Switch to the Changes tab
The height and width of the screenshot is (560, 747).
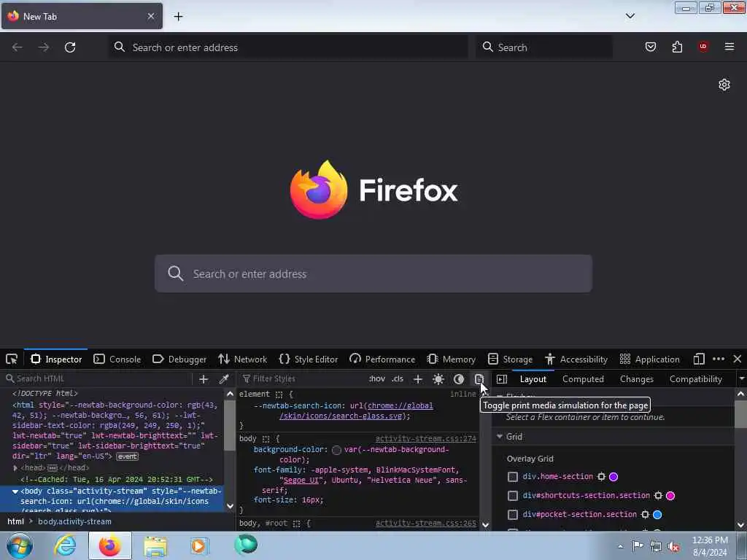click(x=636, y=379)
